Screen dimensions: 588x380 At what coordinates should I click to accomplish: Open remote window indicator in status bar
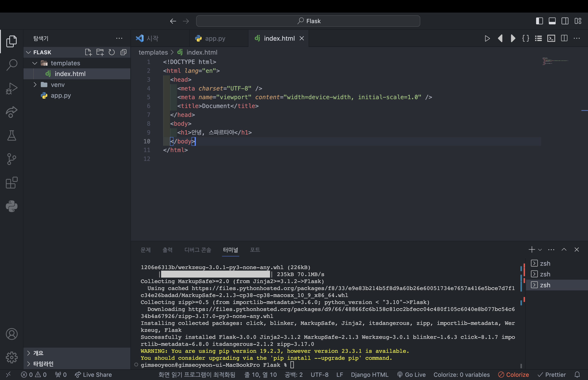8,375
